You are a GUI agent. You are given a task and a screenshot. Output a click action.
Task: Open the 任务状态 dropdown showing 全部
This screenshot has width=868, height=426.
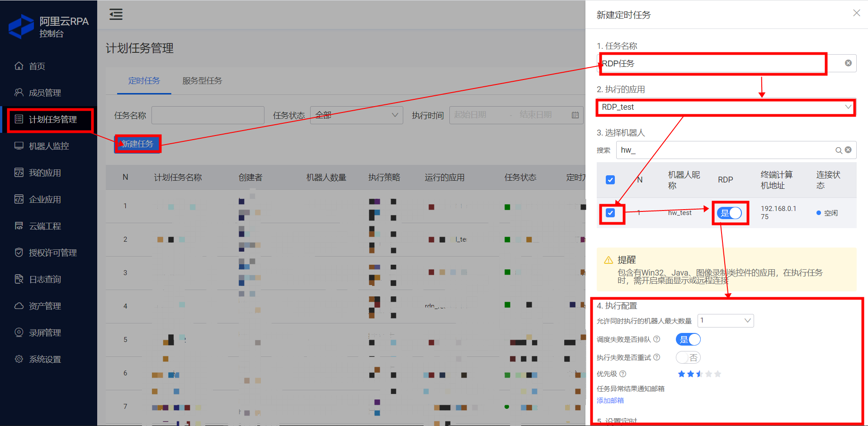coord(357,115)
